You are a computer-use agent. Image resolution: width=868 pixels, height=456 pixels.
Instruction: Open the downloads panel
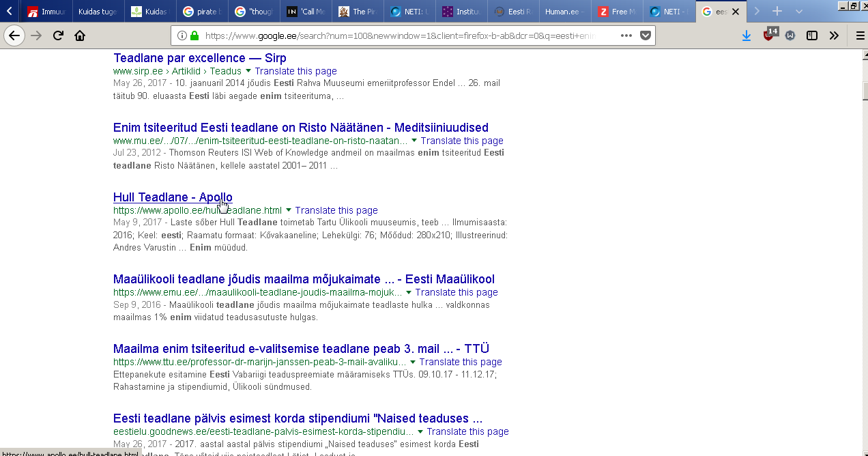(747, 35)
